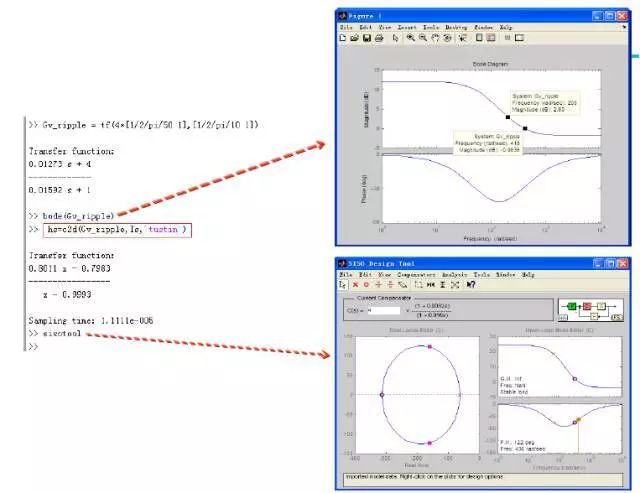The height and width of the screenshot is (493, 640).
Task: Select the Zoom Out magnifier tool
Action: [423, 38]
